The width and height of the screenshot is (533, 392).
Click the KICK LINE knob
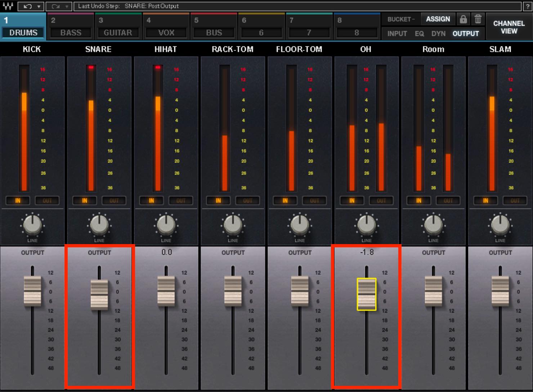pyautogui.click(x=32, y=225)
